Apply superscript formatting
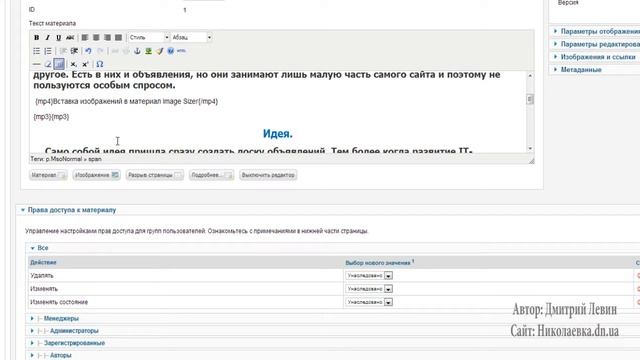640x360 pixels. (85, 64)
